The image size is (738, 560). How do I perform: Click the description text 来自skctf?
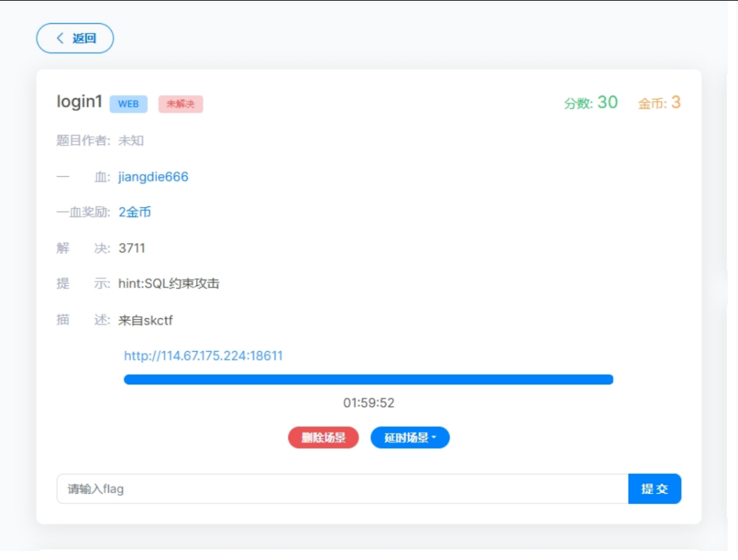[146, 320]
